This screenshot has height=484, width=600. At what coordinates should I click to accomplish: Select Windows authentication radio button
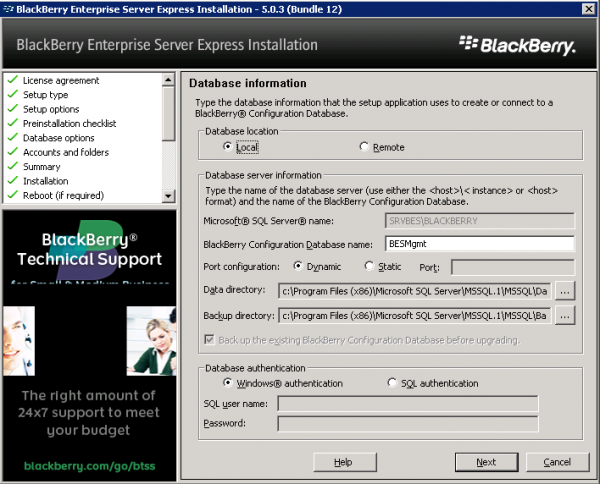pos(228,383)
